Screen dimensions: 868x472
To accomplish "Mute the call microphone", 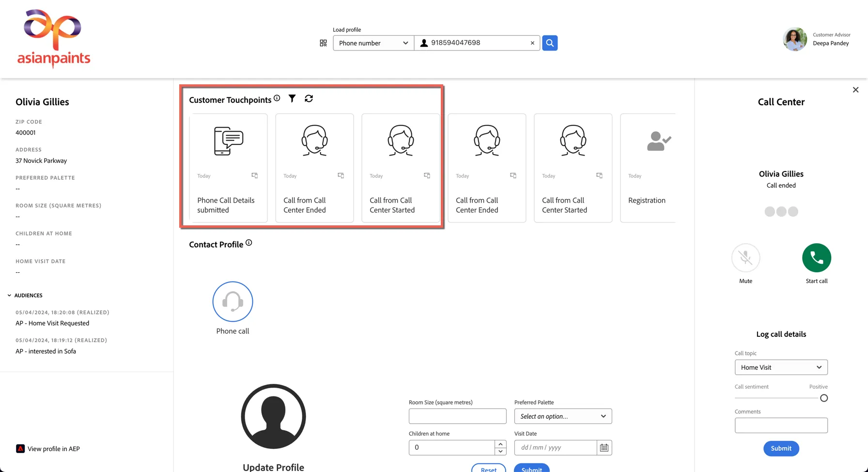I will [746, 258].
